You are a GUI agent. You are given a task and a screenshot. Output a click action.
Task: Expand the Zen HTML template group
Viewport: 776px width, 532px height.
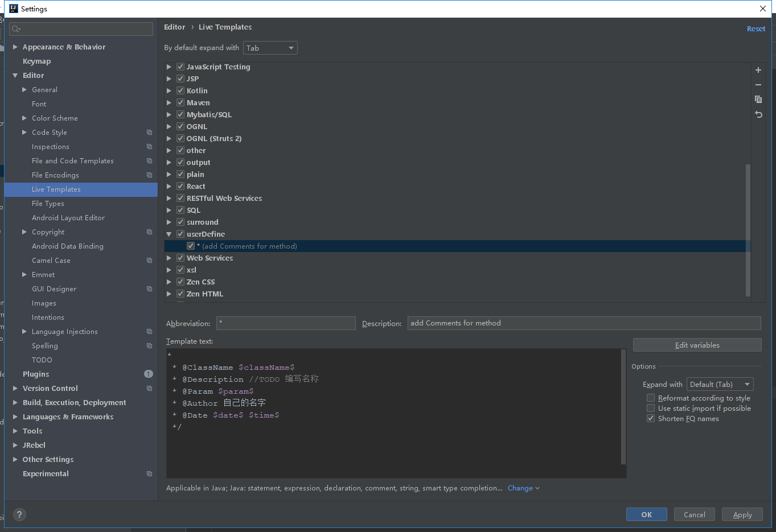(x=169, y=294)
